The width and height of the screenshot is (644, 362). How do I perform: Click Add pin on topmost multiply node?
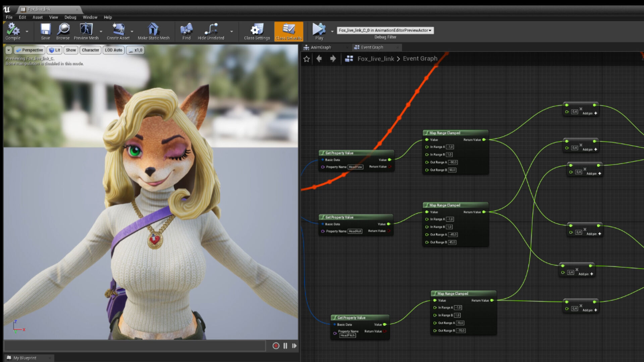click(x=590, y=113)
